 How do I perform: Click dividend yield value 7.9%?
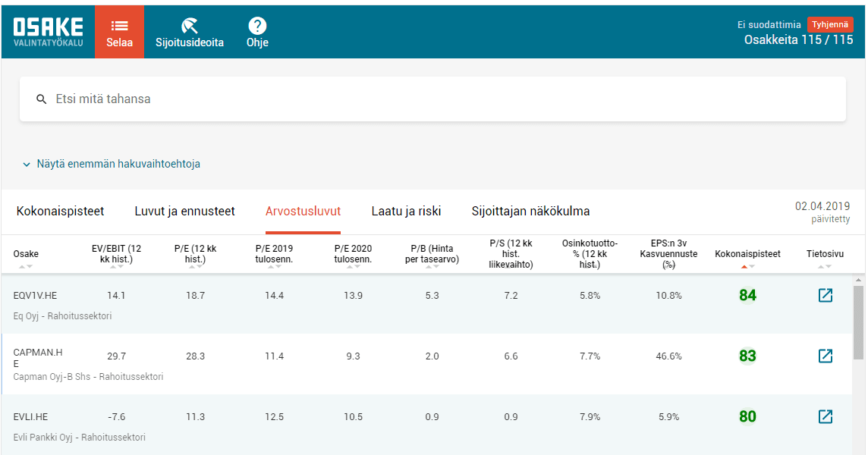[590, 417]
